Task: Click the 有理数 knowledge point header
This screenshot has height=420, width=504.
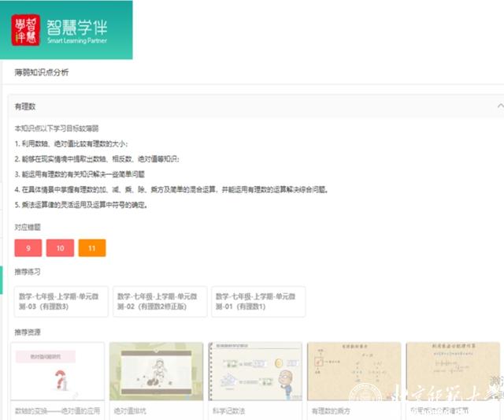Action: pos(25,106)
